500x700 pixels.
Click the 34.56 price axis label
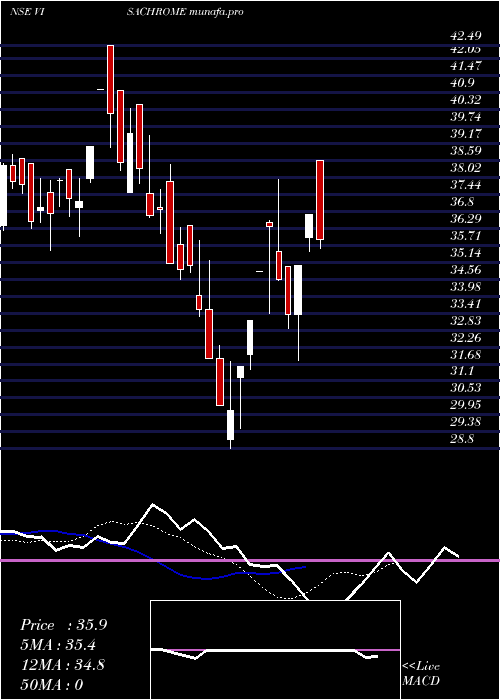tap(466, 270)
